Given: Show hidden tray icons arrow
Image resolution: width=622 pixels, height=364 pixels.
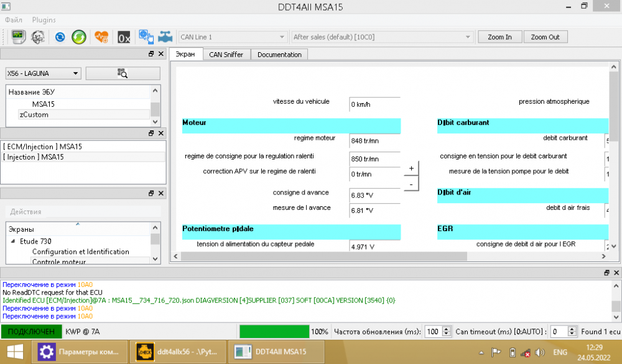Looking at the screenshot, I should pos(481,352).
